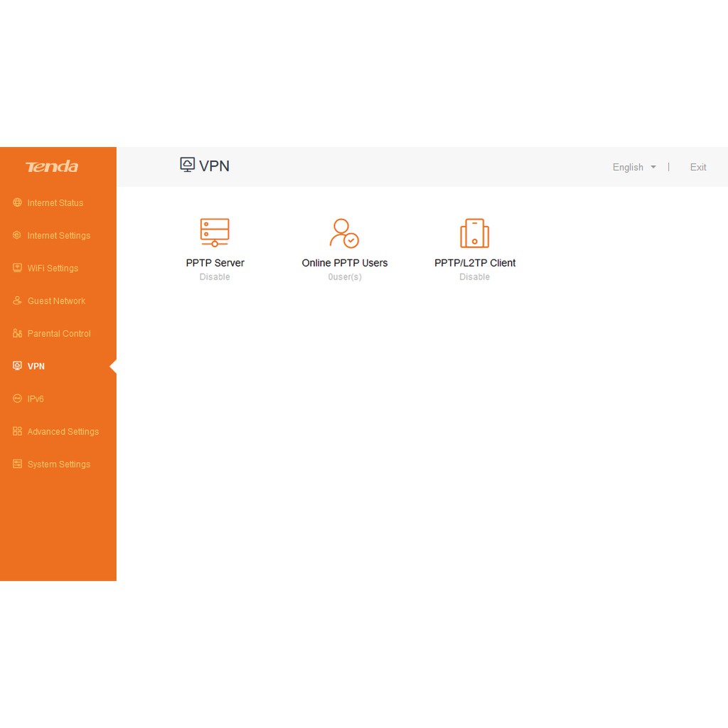728x728 pixels.
Task: Click the language dropdown arrow
Action: 653,167
